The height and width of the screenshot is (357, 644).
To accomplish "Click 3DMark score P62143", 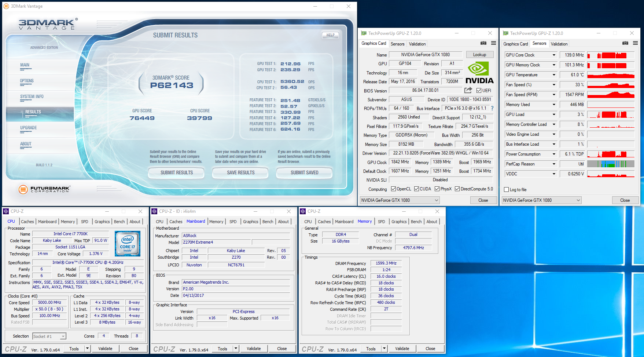I will [172, 85].
